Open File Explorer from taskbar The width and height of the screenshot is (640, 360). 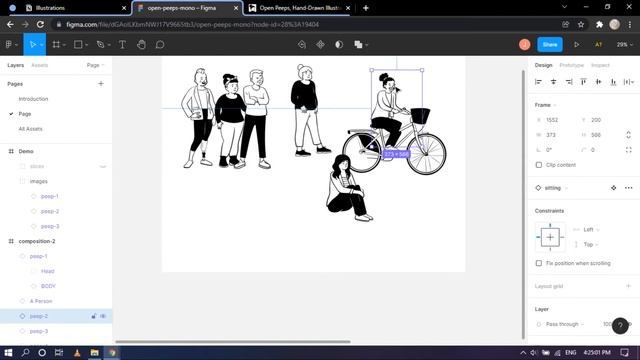click(94, 352)
